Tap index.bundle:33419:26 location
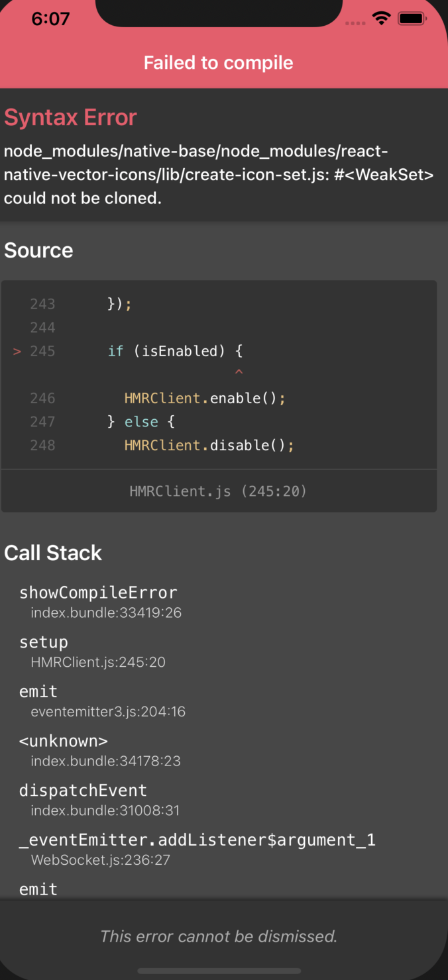The image size is (448, 980). pyautogui.click(x=106, y=612)
